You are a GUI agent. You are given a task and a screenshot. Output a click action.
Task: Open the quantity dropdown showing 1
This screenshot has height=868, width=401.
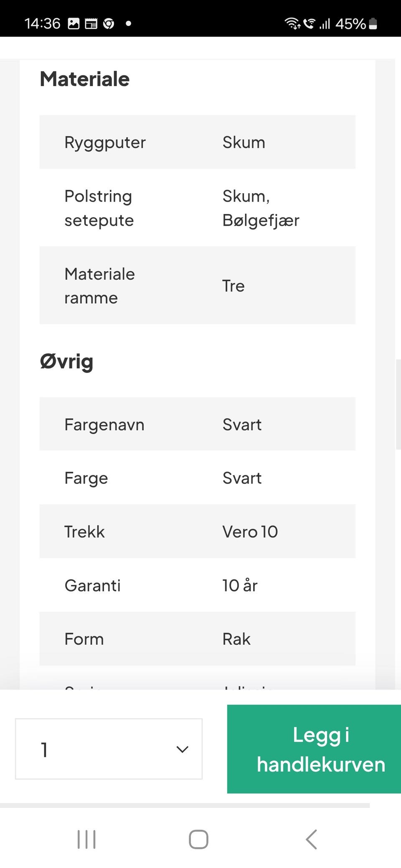[x=109, y=749]
